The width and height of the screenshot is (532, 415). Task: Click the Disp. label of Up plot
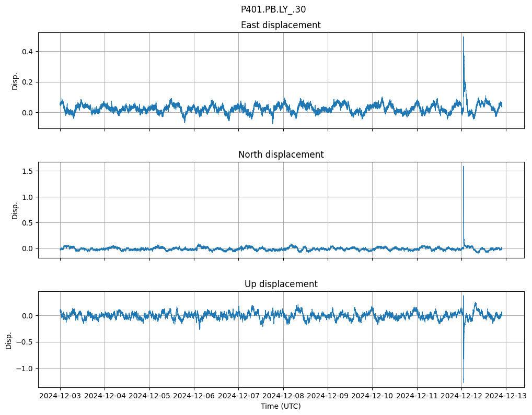coord(9,339)
